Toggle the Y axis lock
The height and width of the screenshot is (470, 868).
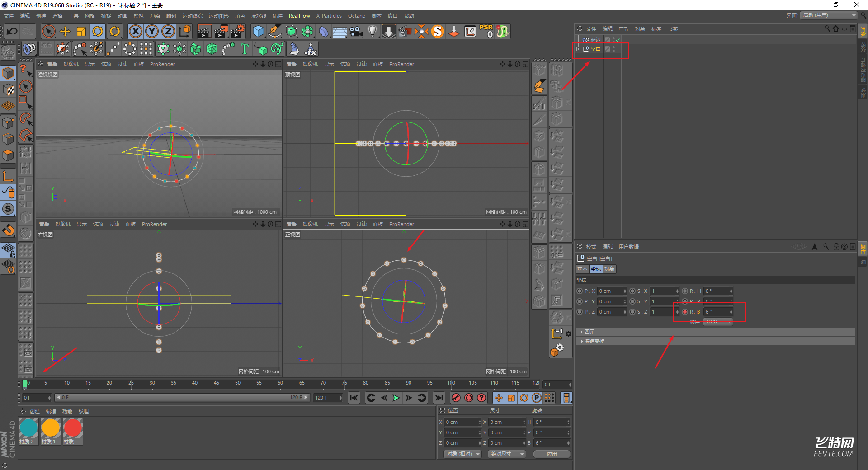(152, 31)
